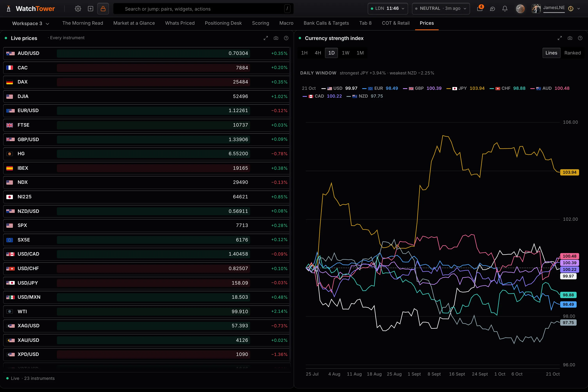
Task: Open the notifications bell
Action: (505, 9)
